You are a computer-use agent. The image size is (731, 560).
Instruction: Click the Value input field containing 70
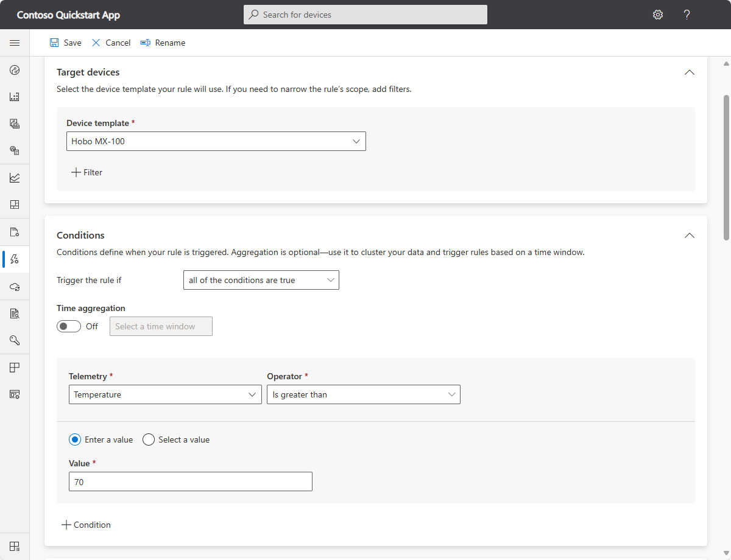(191, 481)
